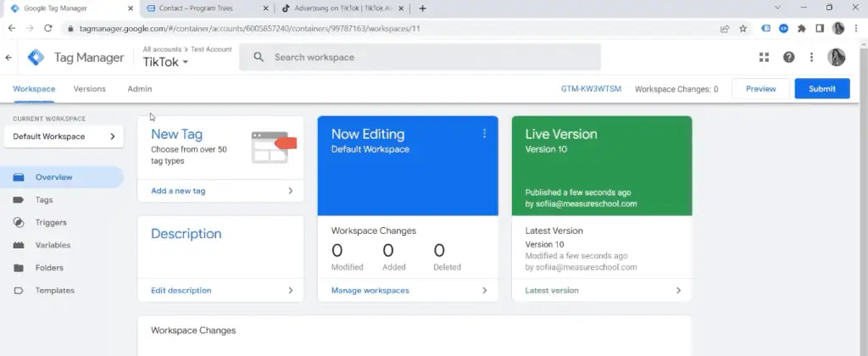Open a new browser tab
Screen dimensions: 868x356
[x=422, y=8]
